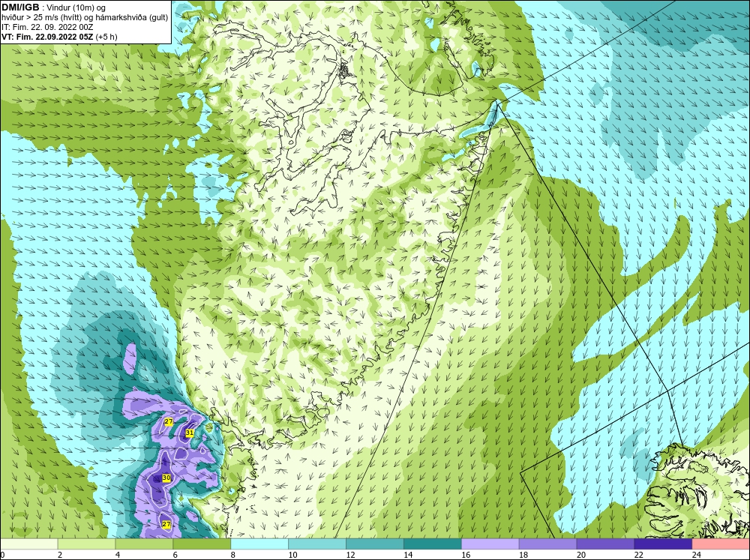Click the 14–16 m/s dark teal legend swatch

(x=433, y=544)
